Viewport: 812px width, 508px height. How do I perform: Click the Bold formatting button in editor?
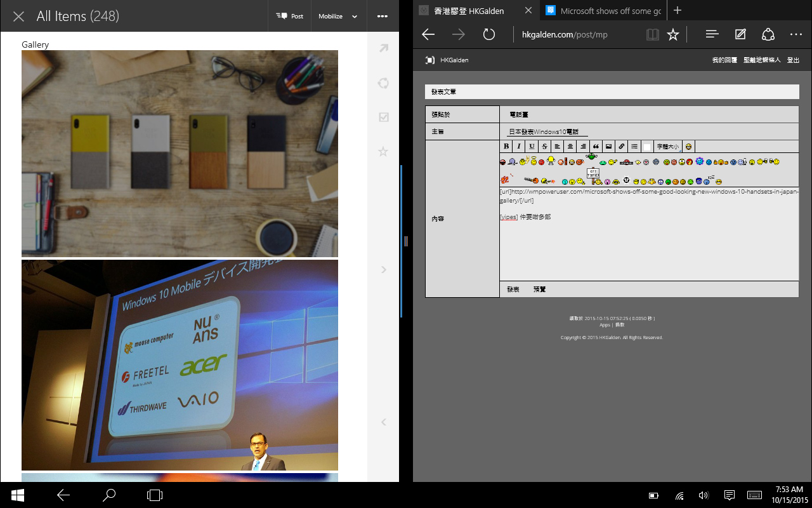[506, 147]
